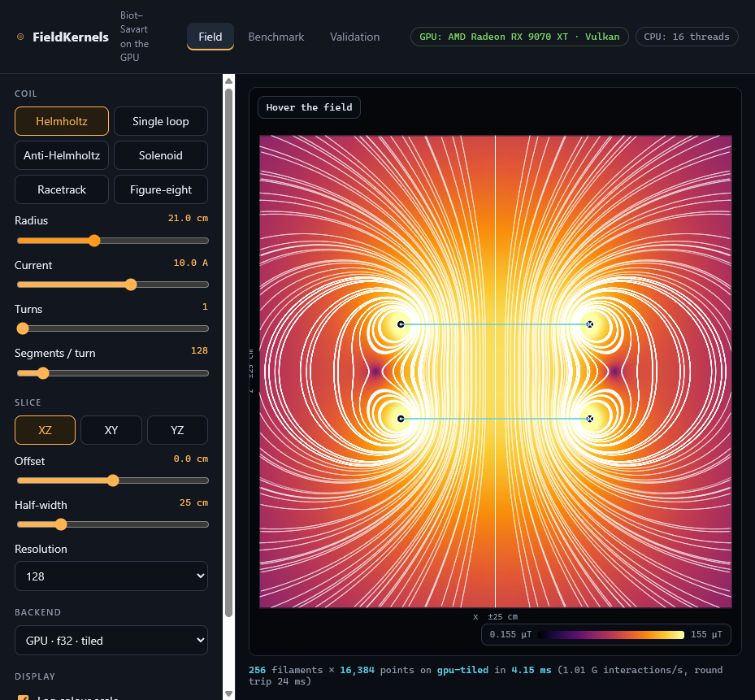This screenshot has height=700, width=755.
Task: Click the Half-width slider handle
Action: [61, 524]
